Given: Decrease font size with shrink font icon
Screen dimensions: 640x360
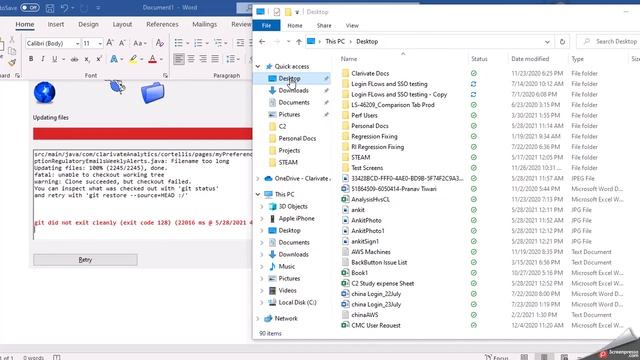Looking at the screenshot, I should pos(122,43).
